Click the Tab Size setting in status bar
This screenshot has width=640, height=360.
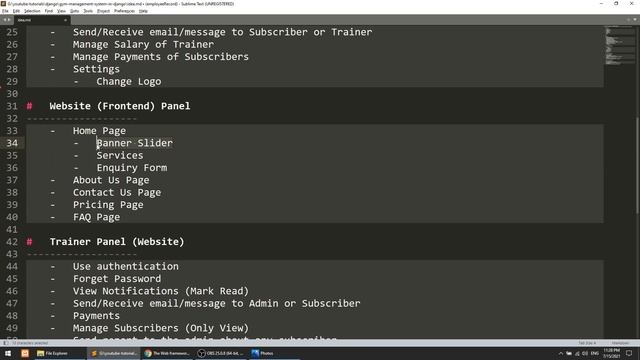[587, 343]
